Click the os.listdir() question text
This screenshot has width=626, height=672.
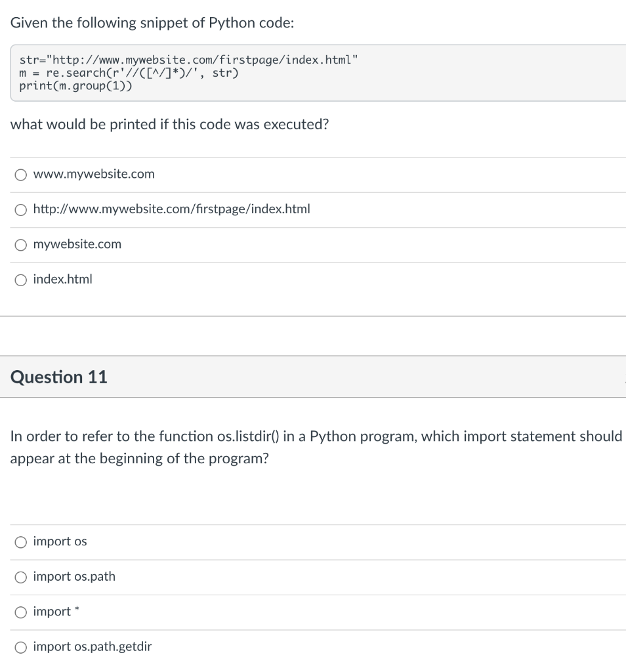[x=316, y=436]
